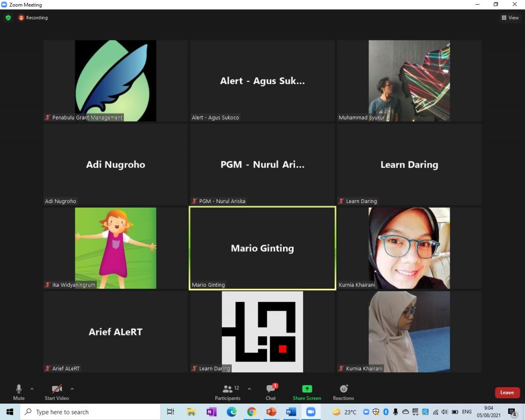Open File Explorer from the taskbar
Screen dimensions: 525x420
(x=191, y=412)
